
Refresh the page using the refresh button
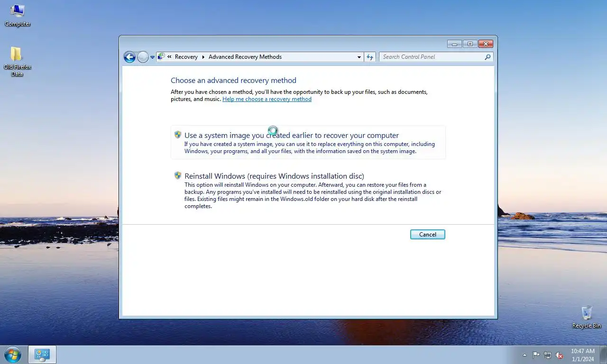370,57
